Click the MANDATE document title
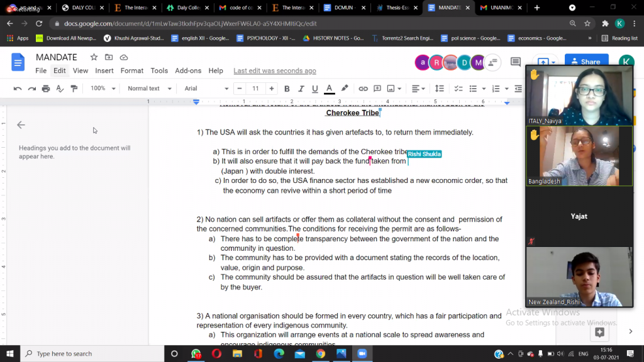 (x=56, y=57)
